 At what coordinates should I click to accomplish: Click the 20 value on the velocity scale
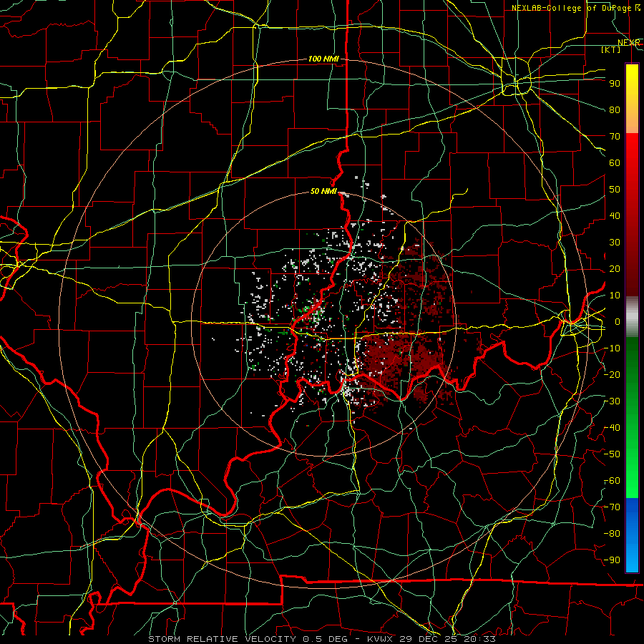point(615,268)
